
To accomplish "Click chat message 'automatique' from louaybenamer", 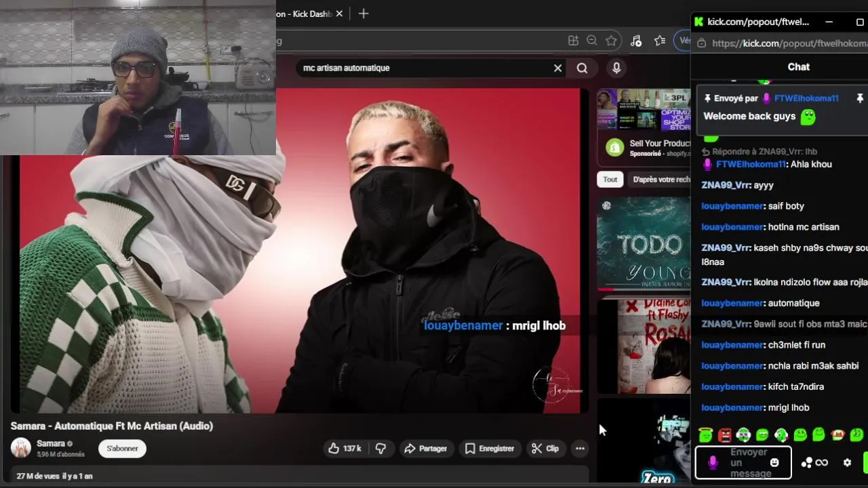I will pos(760,303).
